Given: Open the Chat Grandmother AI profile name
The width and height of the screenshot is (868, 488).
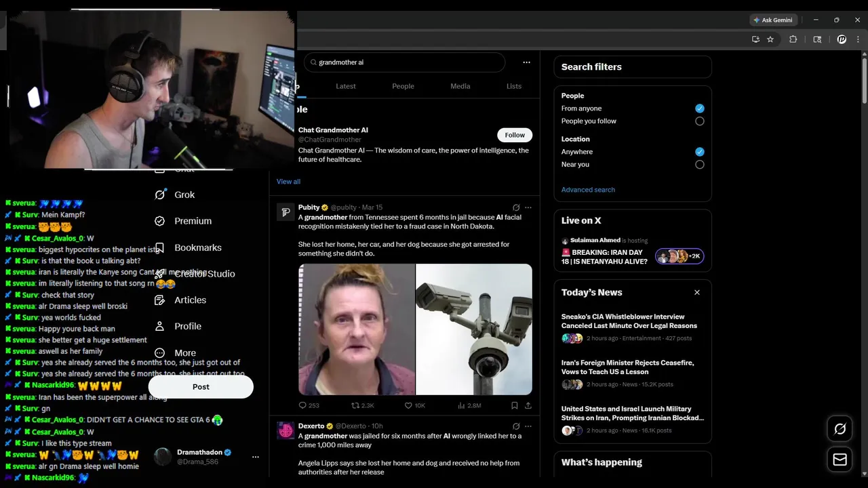Looking at the screenshot, I should pos(333,130).
